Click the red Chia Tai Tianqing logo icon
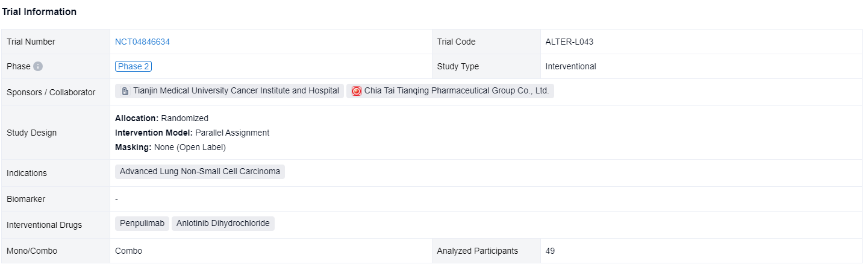This screenshot has width=868, height=267. 356,91
